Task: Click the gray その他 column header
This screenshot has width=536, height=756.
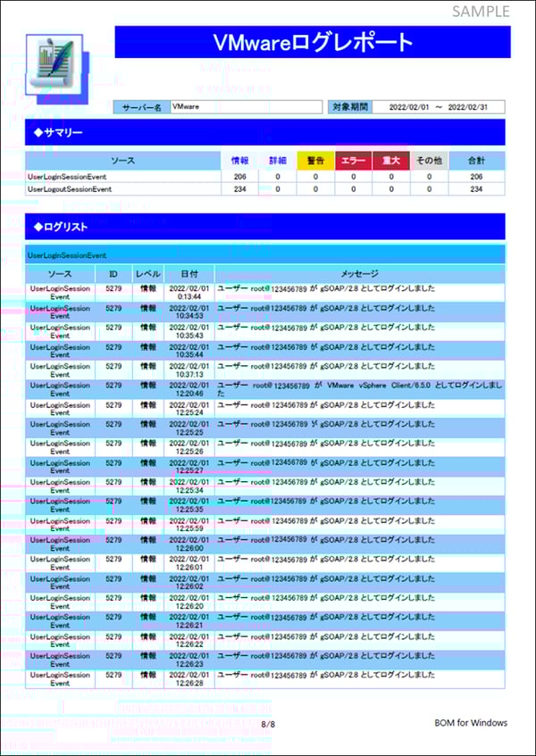Action: click(429, 161)
